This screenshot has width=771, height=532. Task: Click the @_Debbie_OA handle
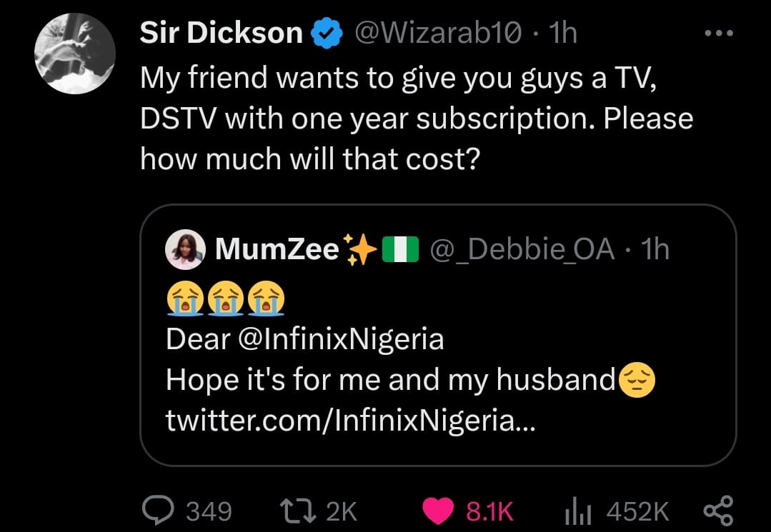click(x=522, y=249)
